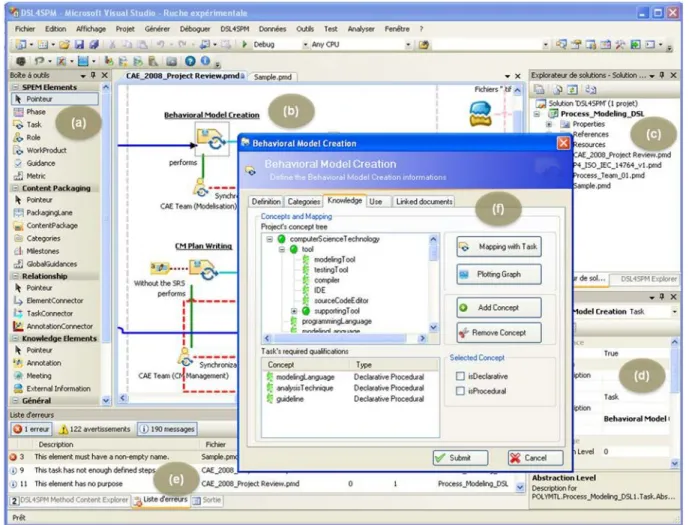Switch to the Categories tab in dialog
The image size is (689, 525).
point(304,202)
